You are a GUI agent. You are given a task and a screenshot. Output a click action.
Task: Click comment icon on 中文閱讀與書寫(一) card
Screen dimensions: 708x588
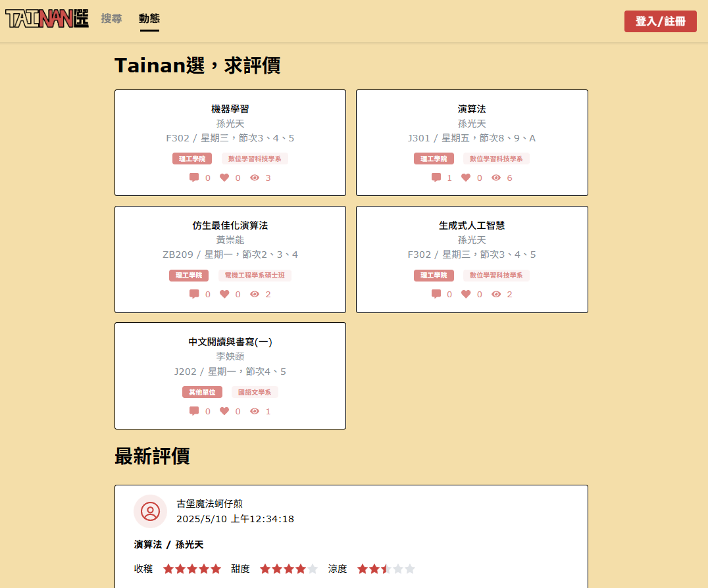point(194,411)
